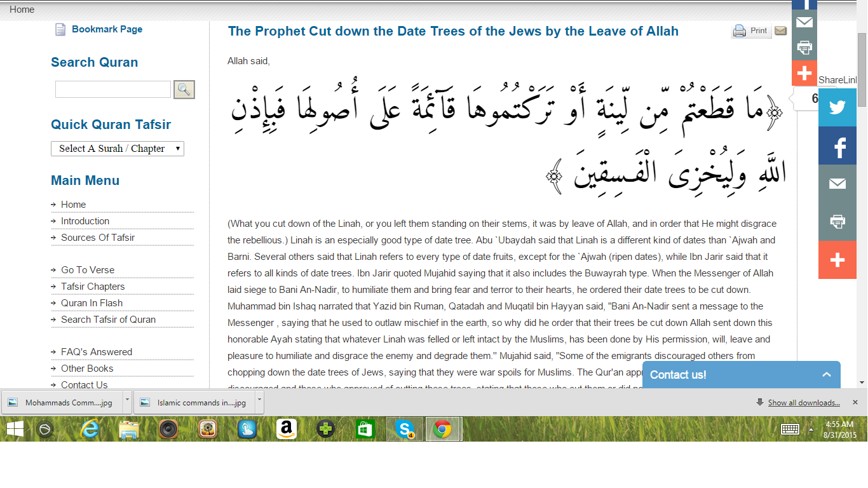
Task: Click the small printer icon in narrow share strip
Action: (x=804, y=48)
